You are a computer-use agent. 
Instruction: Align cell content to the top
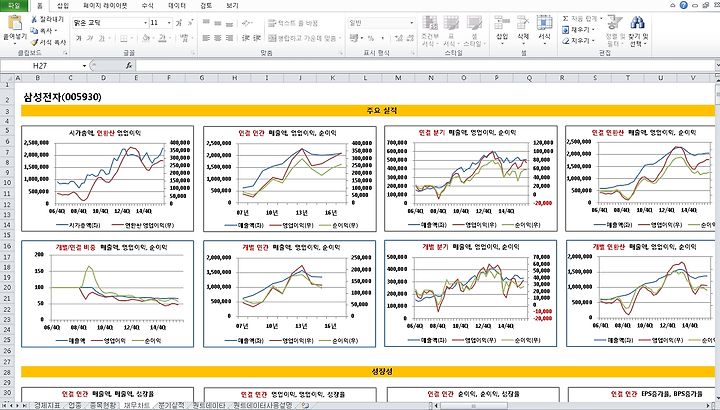(x=206, y=22)
